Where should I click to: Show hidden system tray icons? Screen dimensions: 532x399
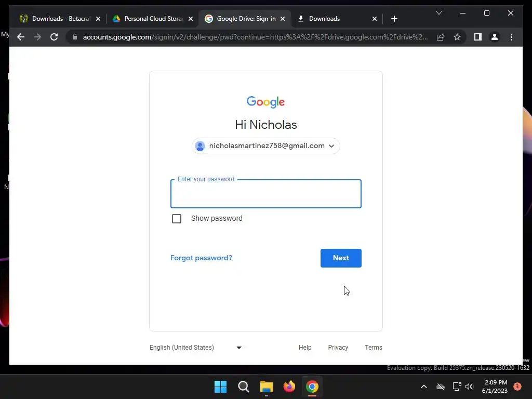[424, 387]
